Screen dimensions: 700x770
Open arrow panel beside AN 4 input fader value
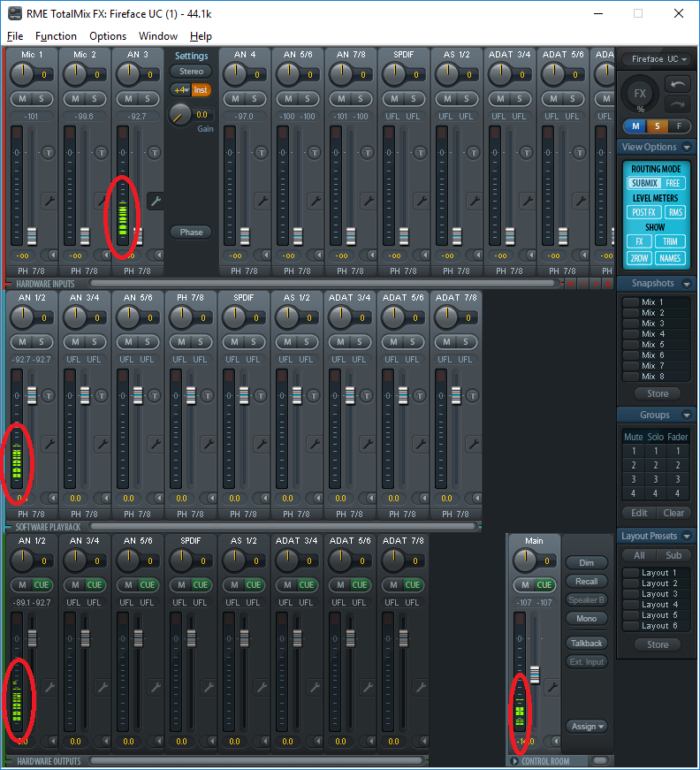(x=262, y=255)
